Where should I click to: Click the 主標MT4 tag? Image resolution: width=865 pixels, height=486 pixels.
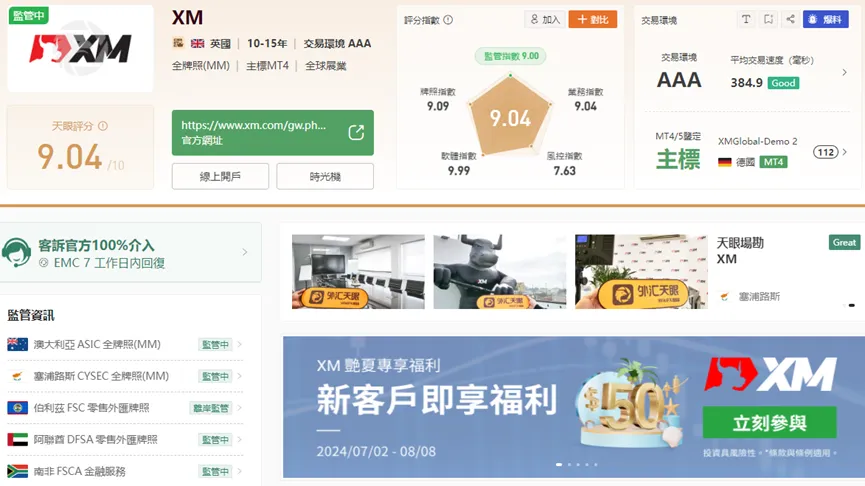click(267, 66)
